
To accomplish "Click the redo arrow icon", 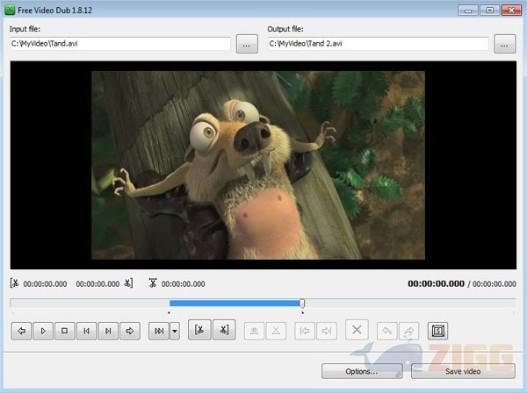I will click(x=409, y=331).
